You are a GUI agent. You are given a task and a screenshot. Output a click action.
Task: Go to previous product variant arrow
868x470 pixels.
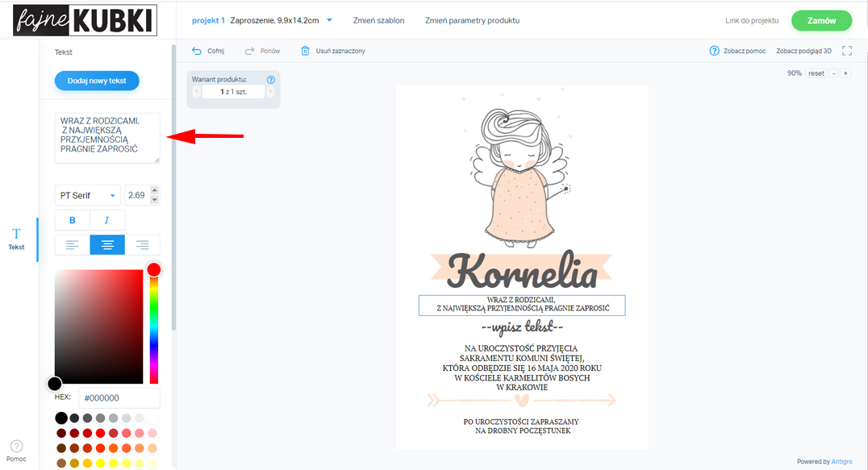click(197, 92)
